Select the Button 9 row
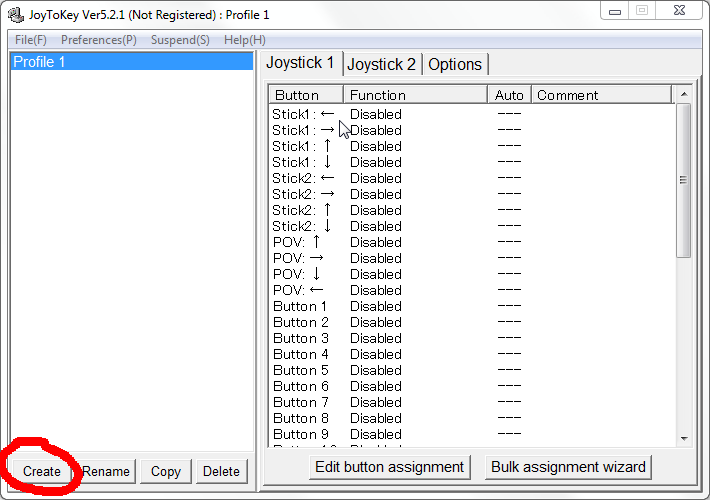This screenshot has width=710, height=500. 471,434
